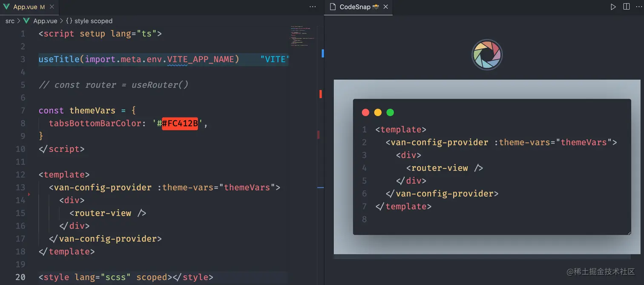The width and height of the screenshot is (644, 285).
Task: Click van-config-provider on editor line 13
Action: click(x=103, y=187)
